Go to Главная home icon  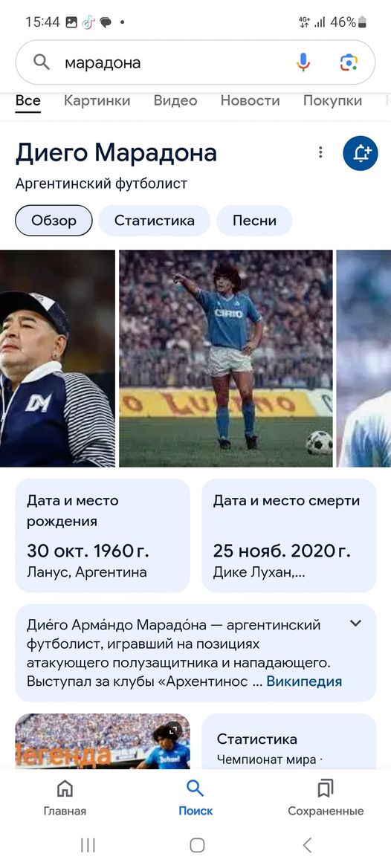(x=65, y=798)
